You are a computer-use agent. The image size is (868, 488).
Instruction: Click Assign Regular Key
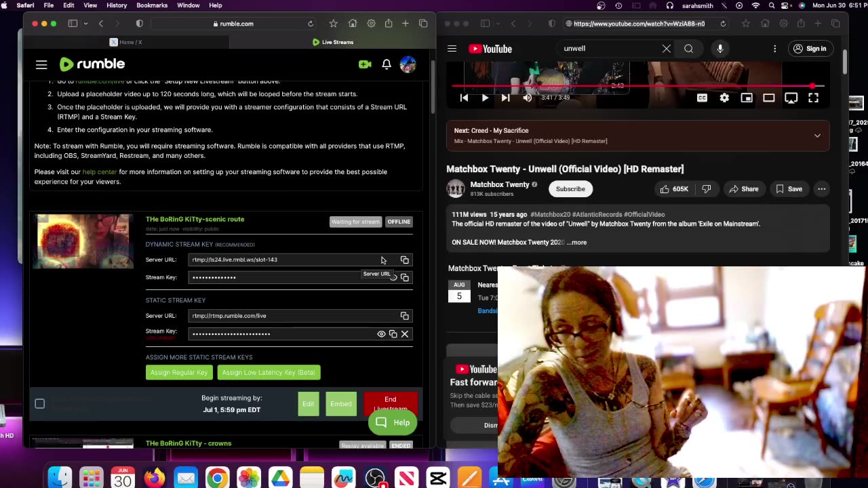[179, 372]
